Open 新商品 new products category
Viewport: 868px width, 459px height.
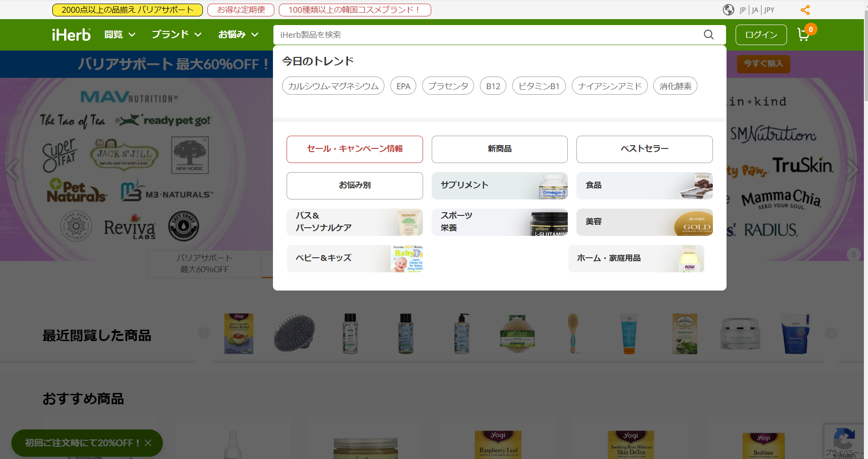coord(500,149)
